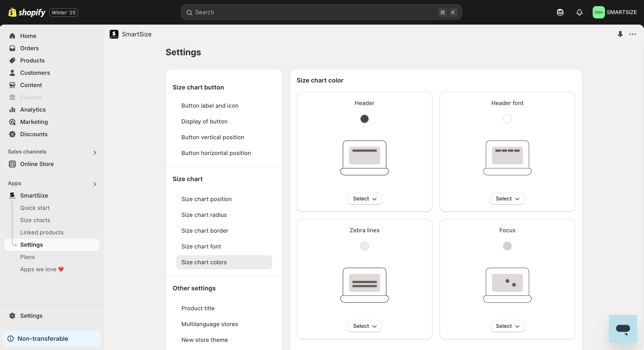Expand the Apps section chevron
This screenshot has width=644, height=350.
[95, 184]
